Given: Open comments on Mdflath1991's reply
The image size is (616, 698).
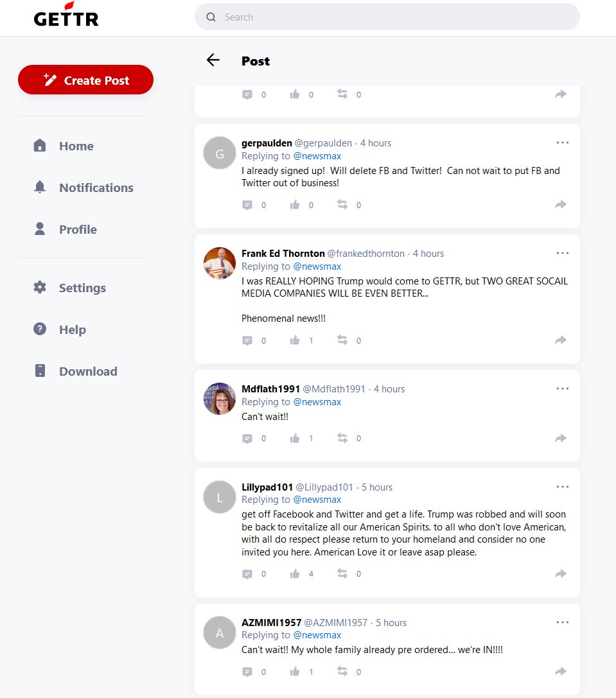Looking at the screenshot, I should 247,438.
